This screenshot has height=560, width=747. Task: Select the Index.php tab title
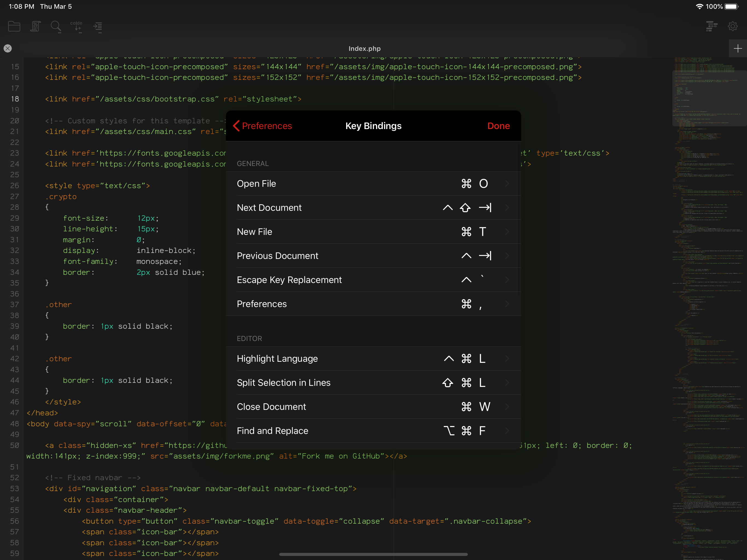(x=364, y=49)
